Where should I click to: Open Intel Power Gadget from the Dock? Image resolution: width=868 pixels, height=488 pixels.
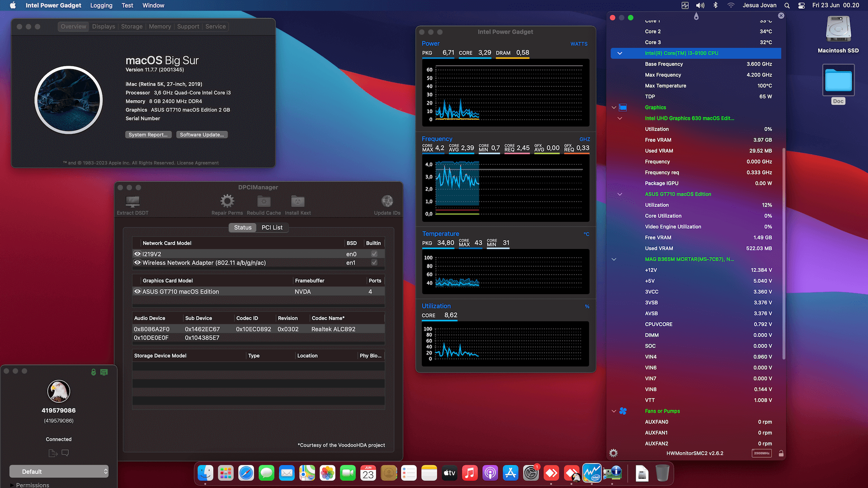coord(592,473)
